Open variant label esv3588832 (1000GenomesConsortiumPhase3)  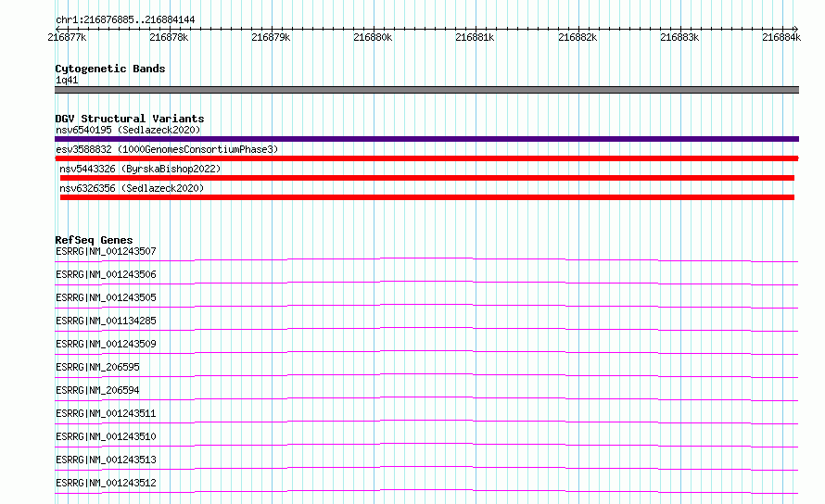click(167, 149)
